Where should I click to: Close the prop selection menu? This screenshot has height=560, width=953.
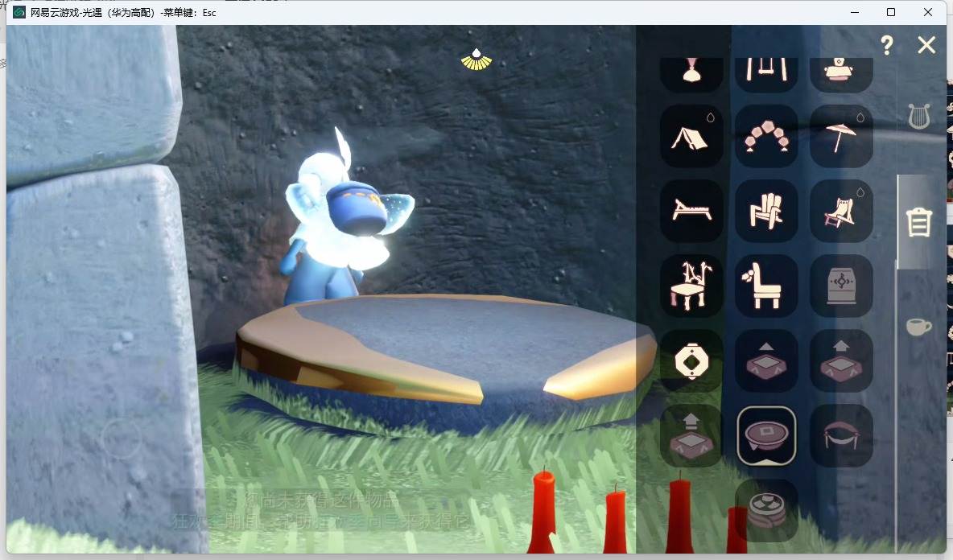(926, 45)
